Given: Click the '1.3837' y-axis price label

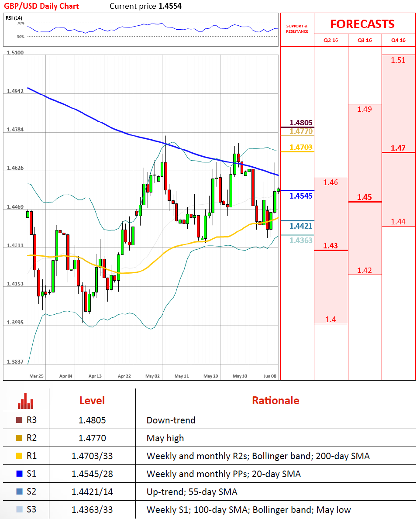Looking at the screenshot, I should pos(15,361).
